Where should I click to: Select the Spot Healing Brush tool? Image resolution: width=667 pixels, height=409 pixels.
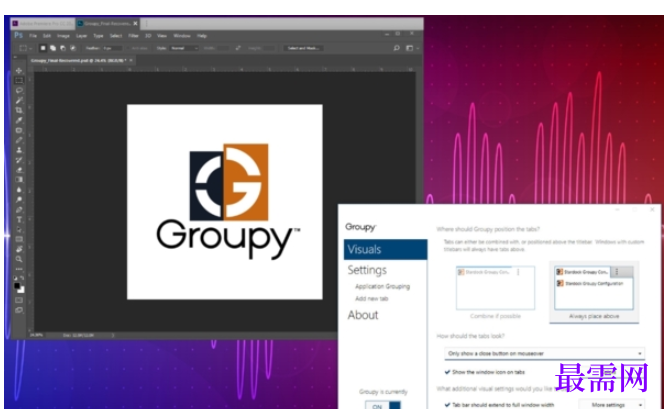point(19,130)
